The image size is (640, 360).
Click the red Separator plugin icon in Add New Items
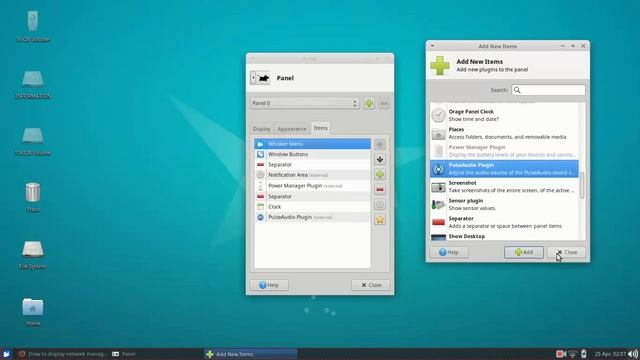[x=438, y=222]
